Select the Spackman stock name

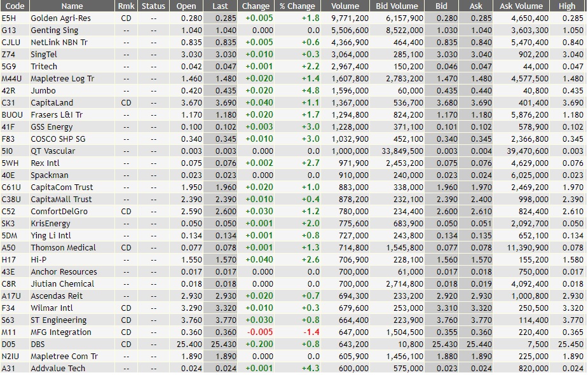(50, 175)
